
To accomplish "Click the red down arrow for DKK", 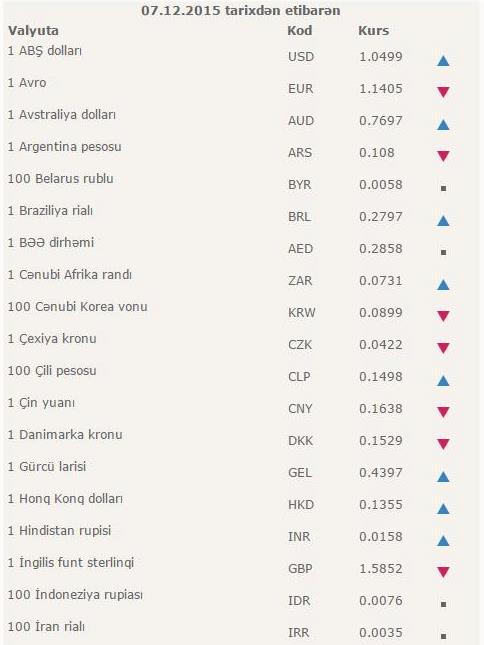I will point(443,444).
